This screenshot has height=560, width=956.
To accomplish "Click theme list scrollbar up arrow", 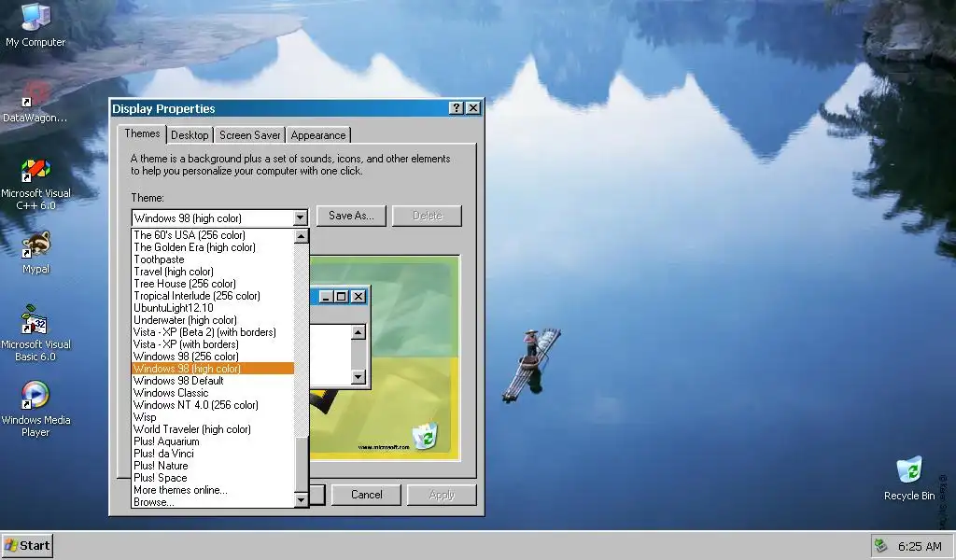I will pos(302,236).
